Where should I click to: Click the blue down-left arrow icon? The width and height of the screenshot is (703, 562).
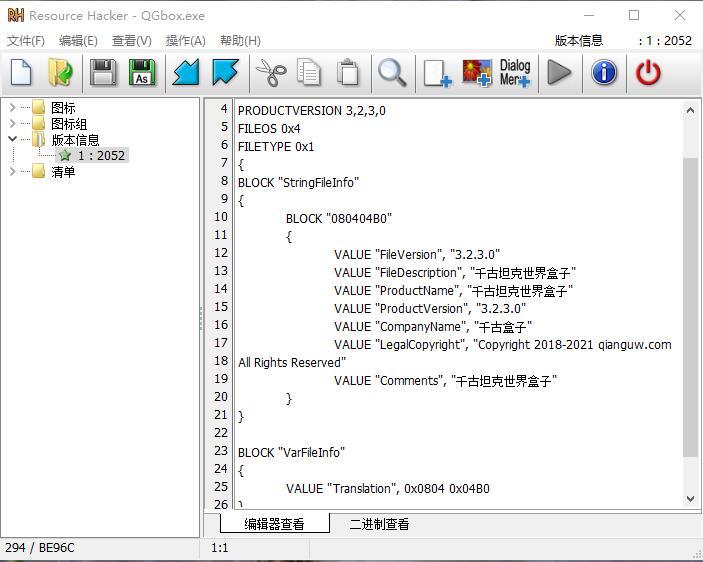[186, 72]
